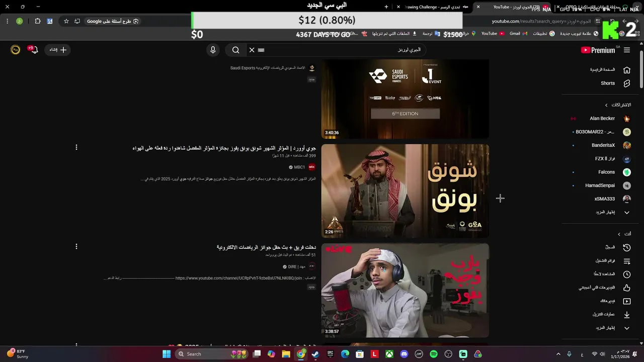This screenshot has width=644, height=362.
Task: Clear the search query with X
Action: click(252, 50)
